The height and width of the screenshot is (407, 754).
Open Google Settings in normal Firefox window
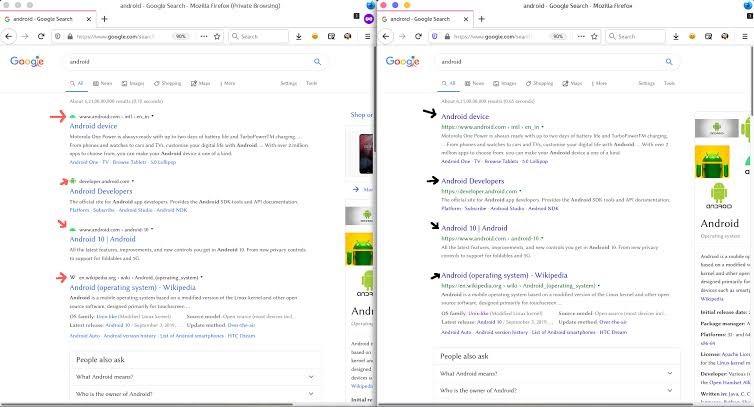(x=646, y=83)
